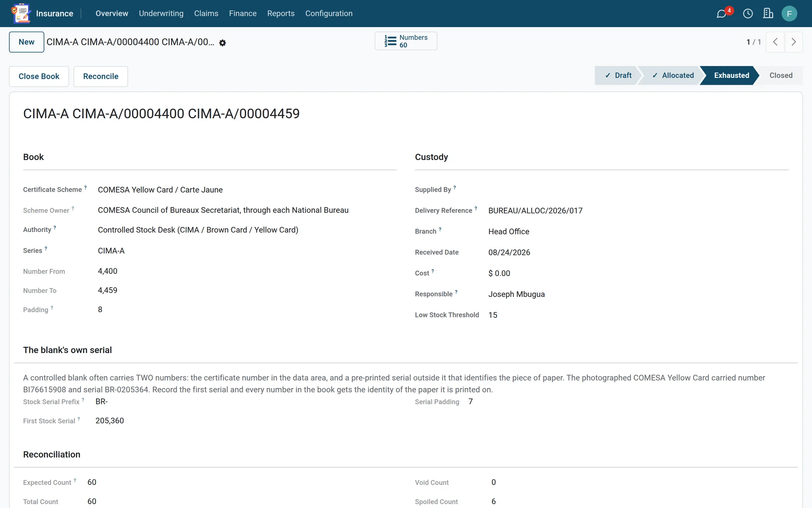Open the Certificate Scheme COMESA Yellow Card field

[x=247, y=190]
